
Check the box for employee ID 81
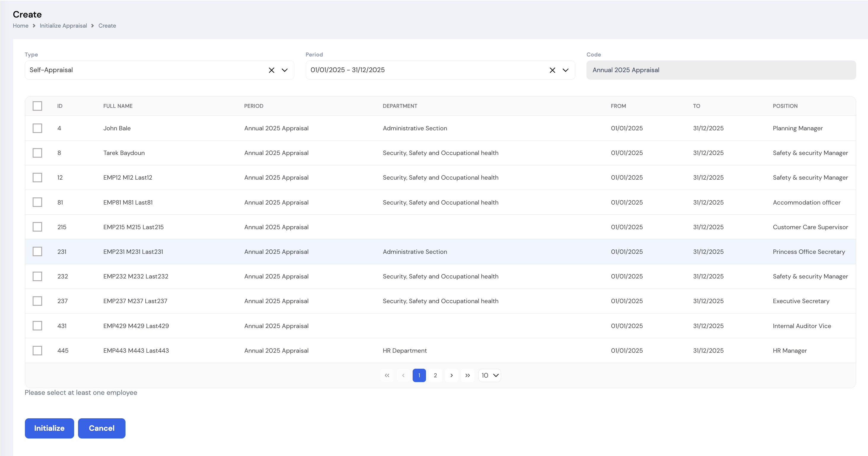click(37, 202)
